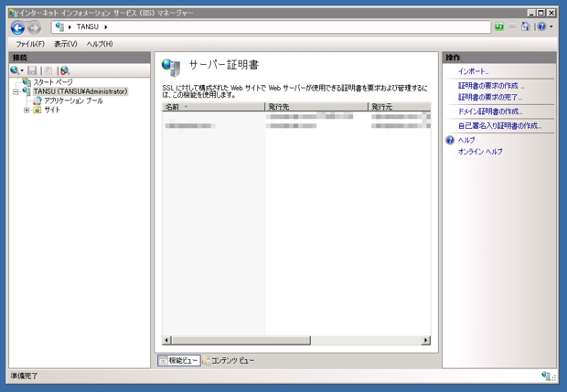Click the Stop icon beside Refresh
Image resolution: width=567 pixels, height=392 pixels.
[x=512, y=26]
